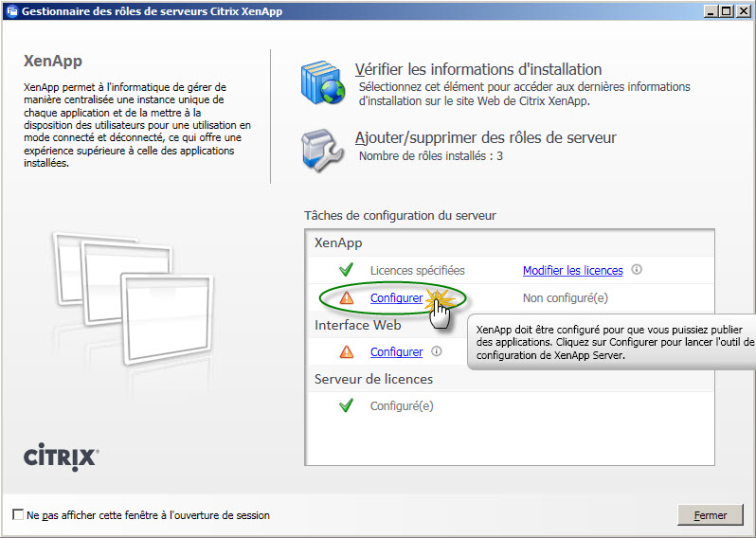Click the Fermer button
The image size is (756, 538).
tap(711, 515)
